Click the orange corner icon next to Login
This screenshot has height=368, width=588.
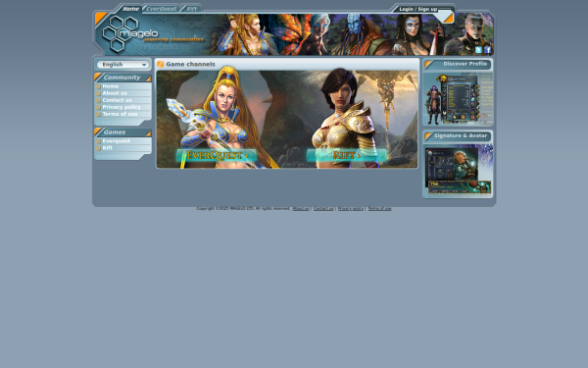448,18
